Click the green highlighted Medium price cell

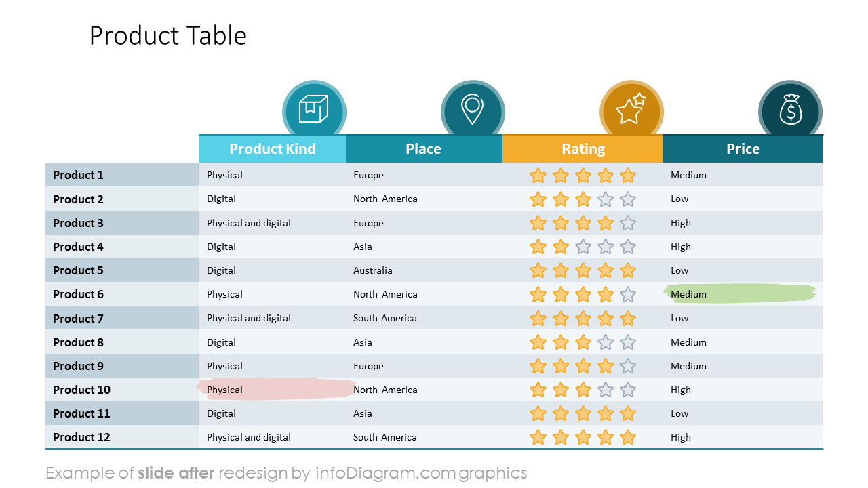pyautogui.click(x=688, y=294)
